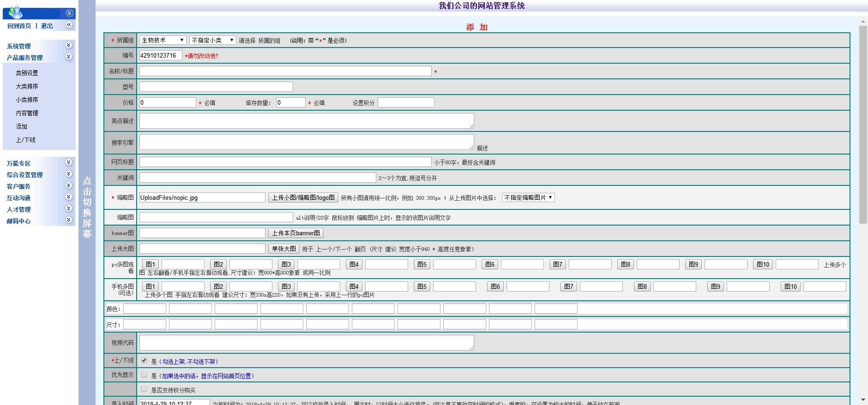This screenshot has height=405, width=868.
Task: Focus the 关键词 input field
Action: click(258, 178)
